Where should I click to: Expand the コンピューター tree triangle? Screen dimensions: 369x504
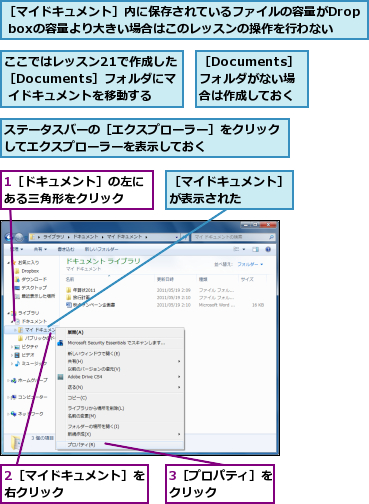click(8, 397)
